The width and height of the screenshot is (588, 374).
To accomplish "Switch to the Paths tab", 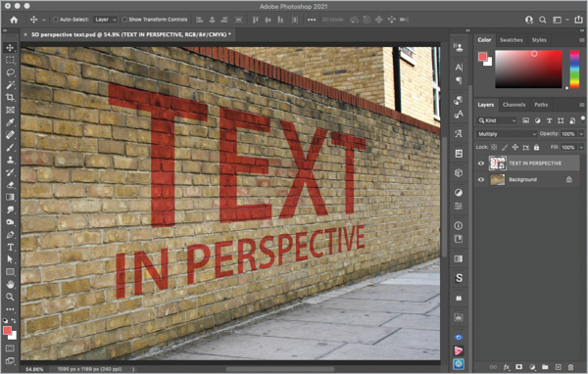I will coord(541,105).
